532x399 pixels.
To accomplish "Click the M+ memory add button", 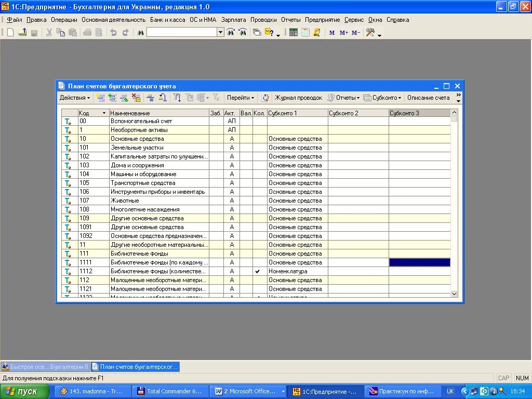I will (344, 33).
